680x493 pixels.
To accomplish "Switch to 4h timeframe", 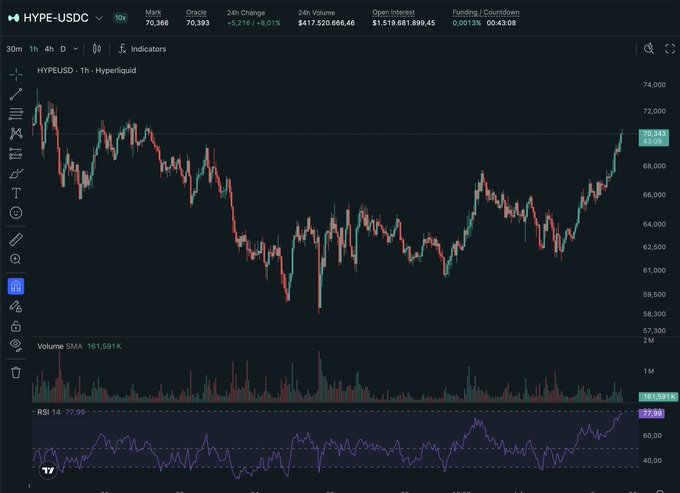I will coord(49,49).
